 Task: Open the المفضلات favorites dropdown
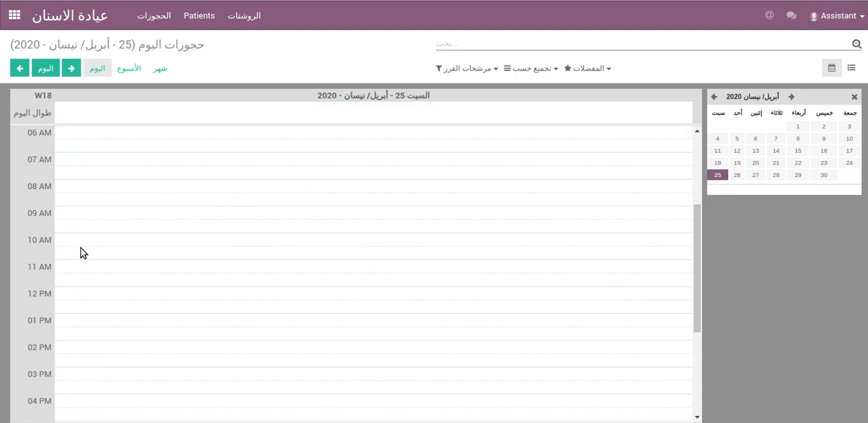tap(588, 68)
